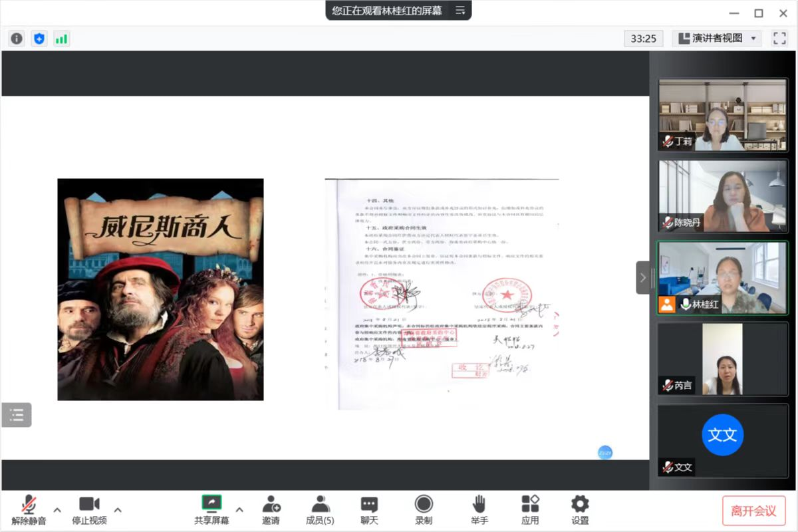Expand video options arrow beside 停止视频
The width and height of the screenshot is (798, 532).
pos(118,510)
